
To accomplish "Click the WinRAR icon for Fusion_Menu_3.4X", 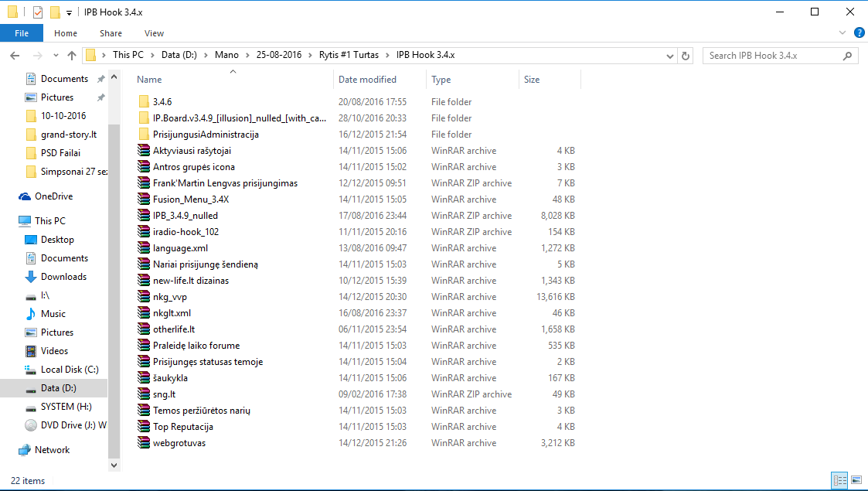I will (144, 199).
